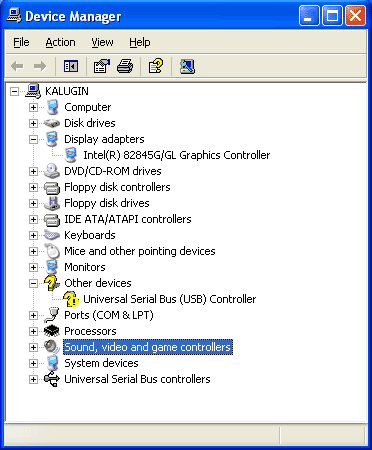Open the Action menu
This screenshot has height=450, width=372.
click(60, 42)
